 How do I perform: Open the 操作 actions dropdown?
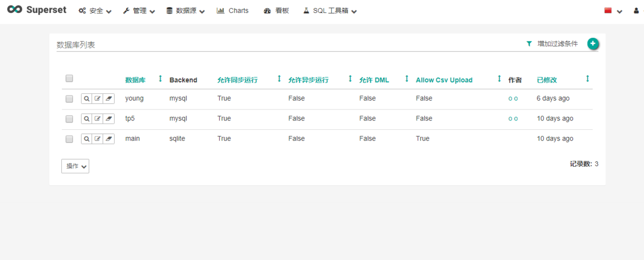(75, 166)
